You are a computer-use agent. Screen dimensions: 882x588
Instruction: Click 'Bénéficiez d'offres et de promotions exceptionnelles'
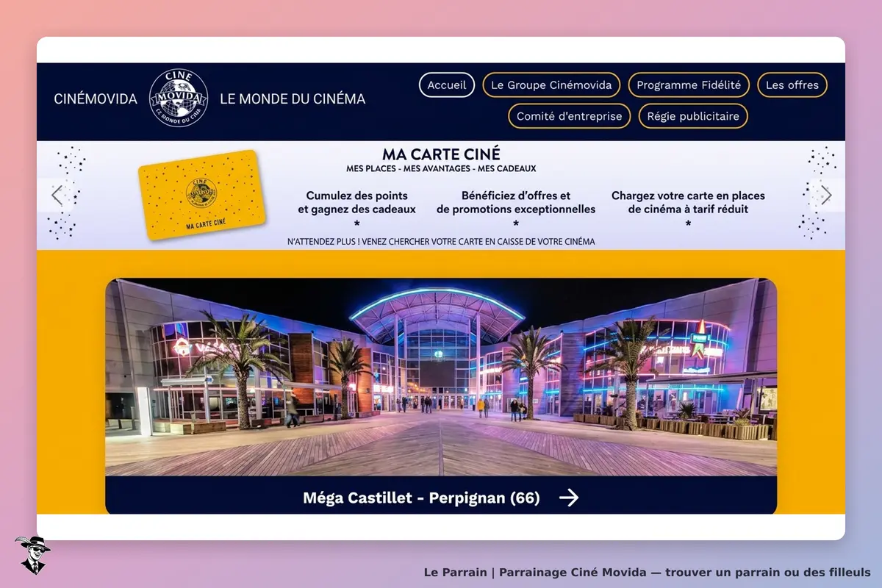[516, 203]
